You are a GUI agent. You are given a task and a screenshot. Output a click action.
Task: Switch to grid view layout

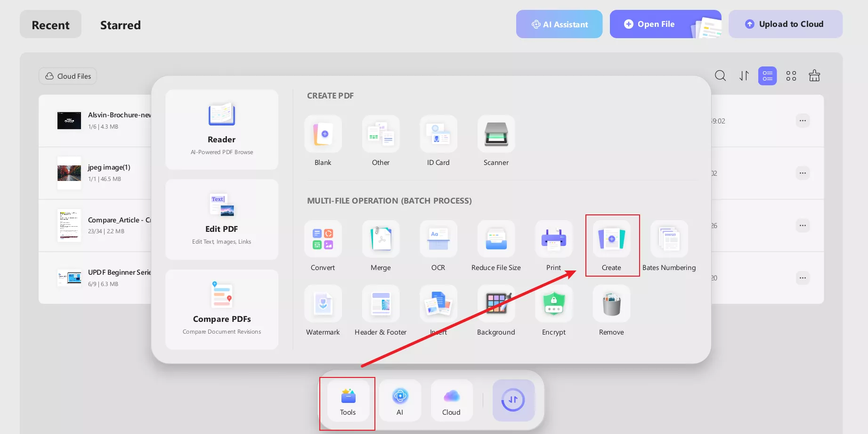(x=791, y=76)
